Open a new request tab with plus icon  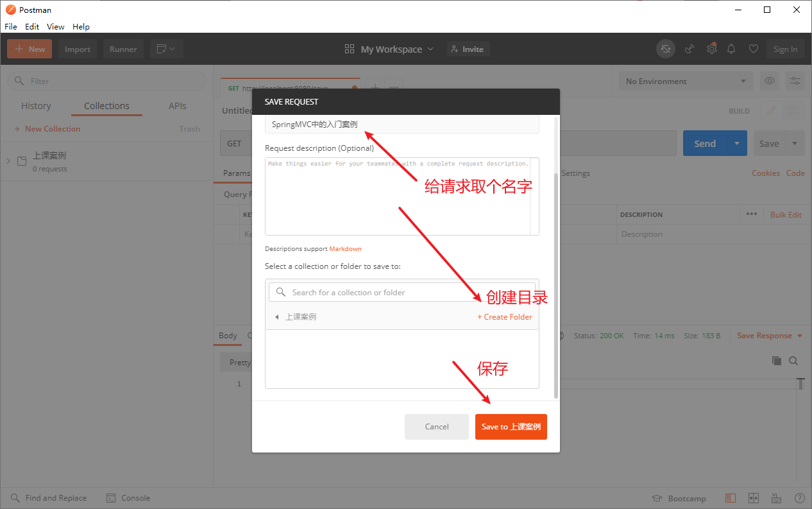click(375, 88)
